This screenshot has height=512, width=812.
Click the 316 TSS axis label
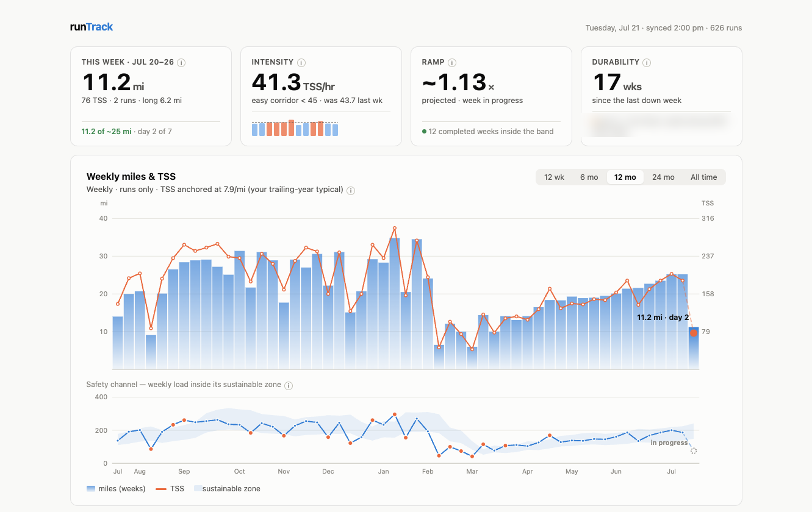tap(708, 218)
